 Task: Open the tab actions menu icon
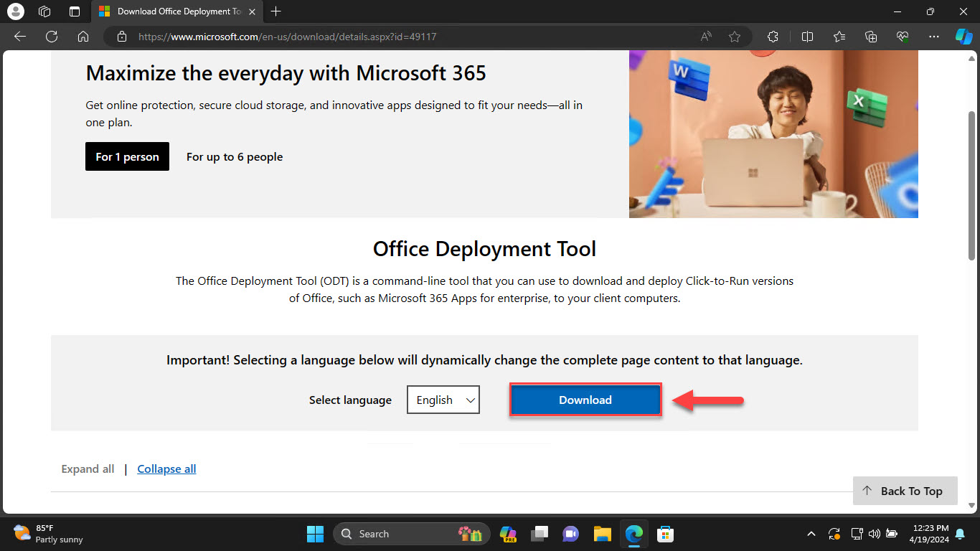click(75, 11)
